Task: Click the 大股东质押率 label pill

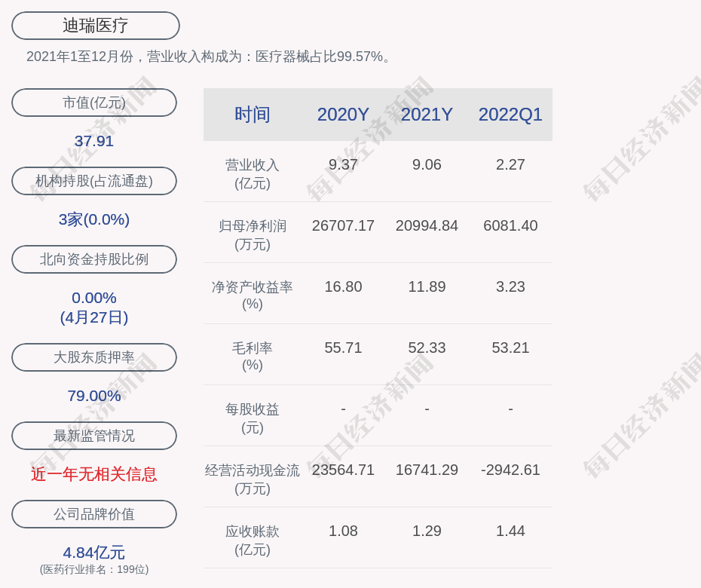Action: point(94,357)
